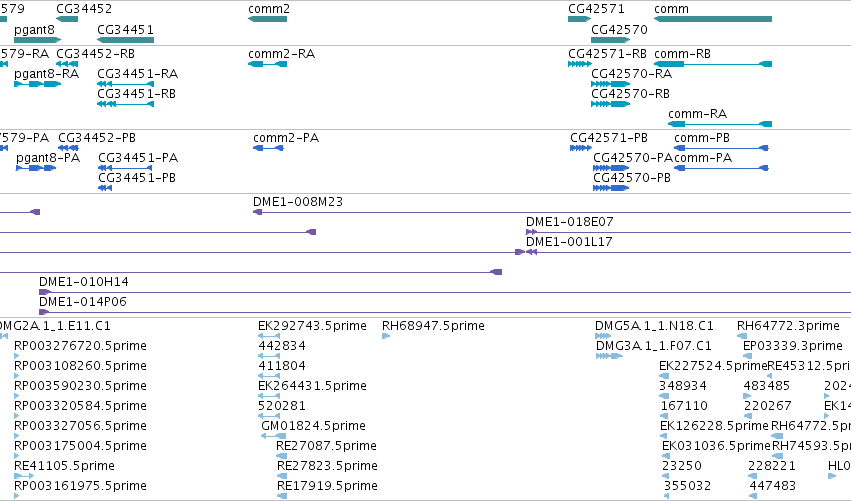This screenshot has height=501, width=851.
Task: Click the comm-PA coding feature
Action: (x=721, y=168)
